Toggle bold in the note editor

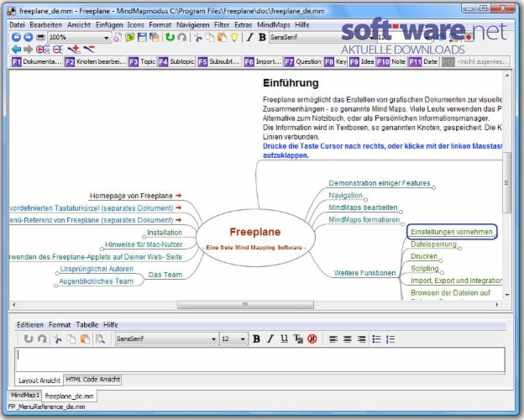256,339
